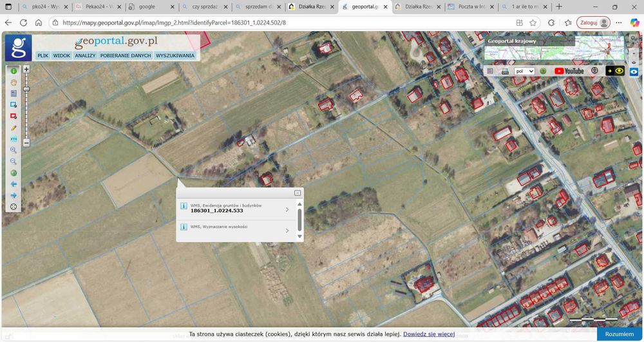The image size is (644, 342).
Task: Go to next map view arrow
Action: pos(14,195)
